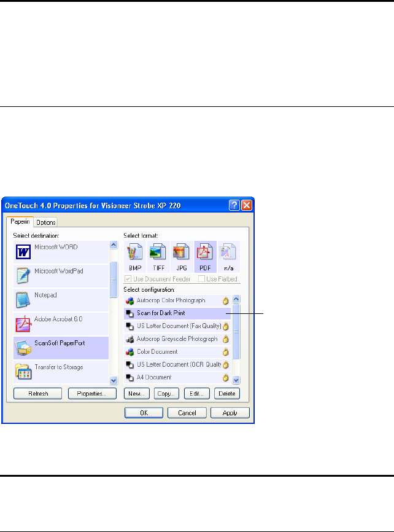The height and width of the screenshot is (532, 394).
Task: Select the Microsoft WORD destination icon
Action: [23, 252]
